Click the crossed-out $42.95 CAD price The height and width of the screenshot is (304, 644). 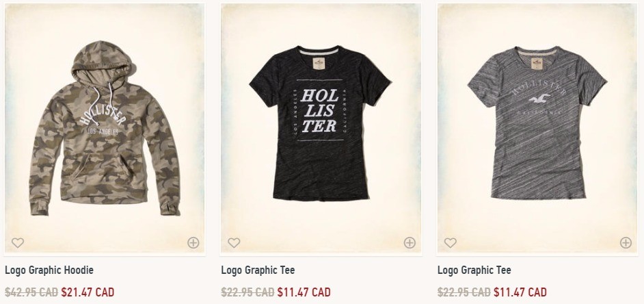click(31, 292)
